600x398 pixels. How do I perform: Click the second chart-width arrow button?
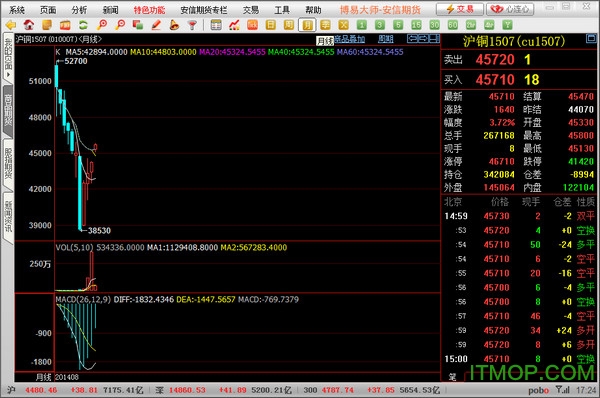coord(423,38)
